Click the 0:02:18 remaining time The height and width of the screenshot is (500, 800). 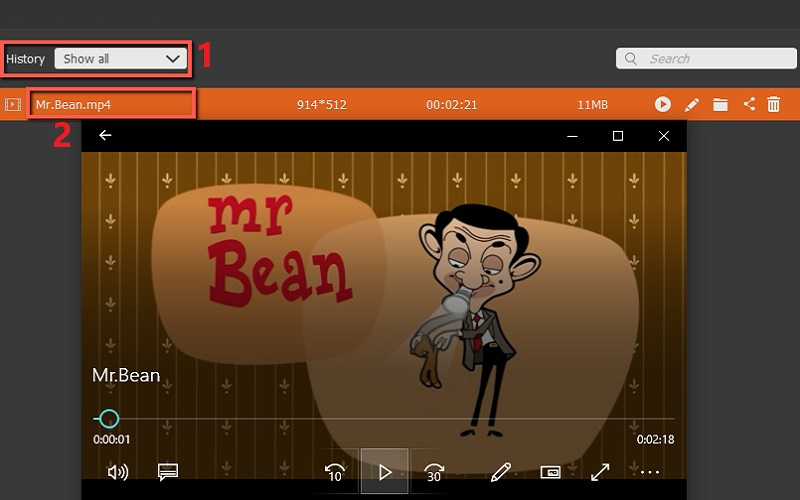pos(656,439)
